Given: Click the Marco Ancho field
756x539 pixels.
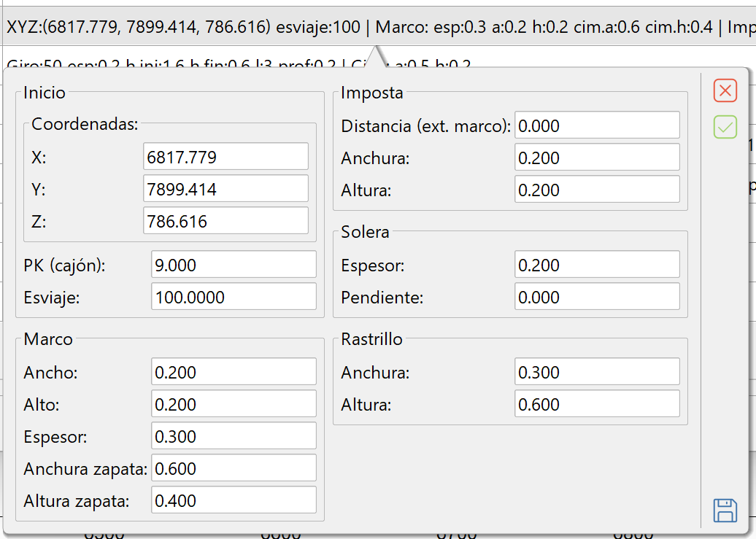Looking at the screenshot, I should click(234, 372).
